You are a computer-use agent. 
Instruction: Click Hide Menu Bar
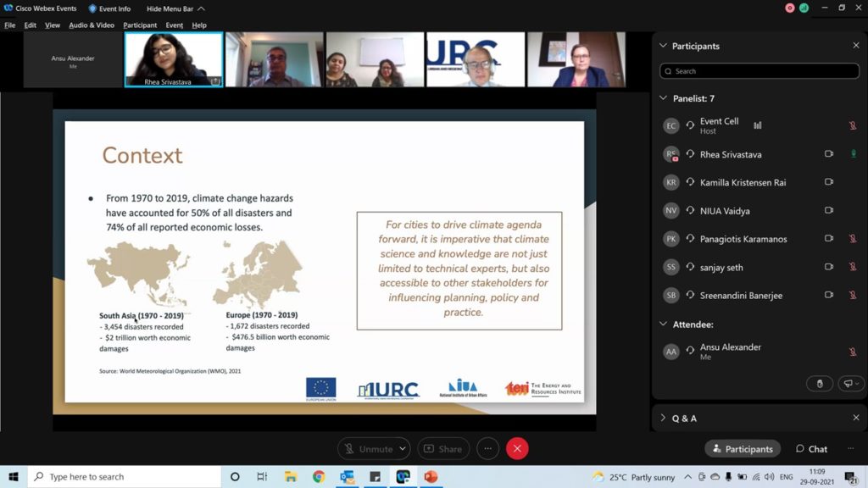(x=170, y=8)
